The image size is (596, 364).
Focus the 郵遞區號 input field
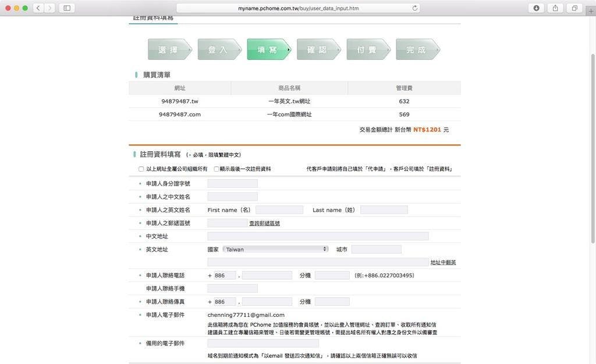click(228, 223)
